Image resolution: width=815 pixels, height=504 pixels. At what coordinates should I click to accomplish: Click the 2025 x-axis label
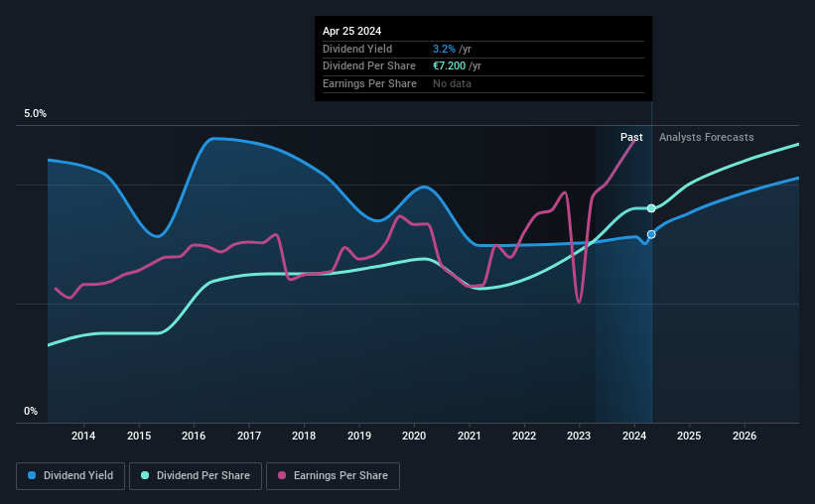[x=689, y=436]
